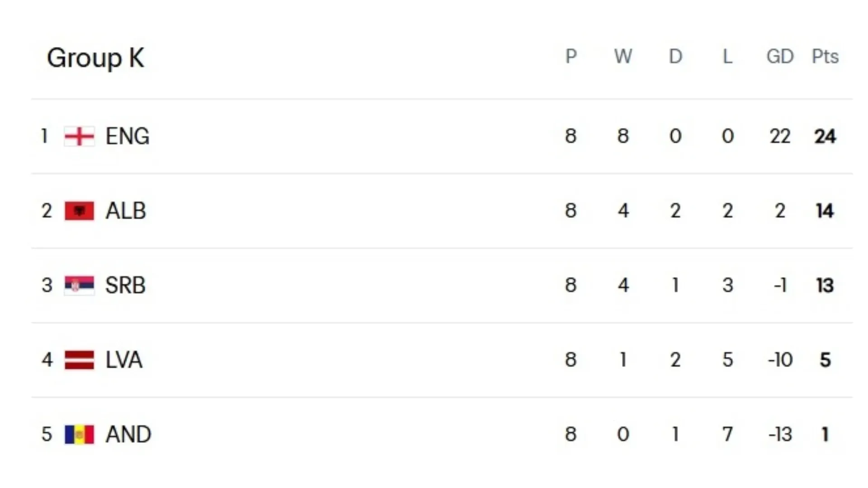Click the GD column header

tap(780, 56)
